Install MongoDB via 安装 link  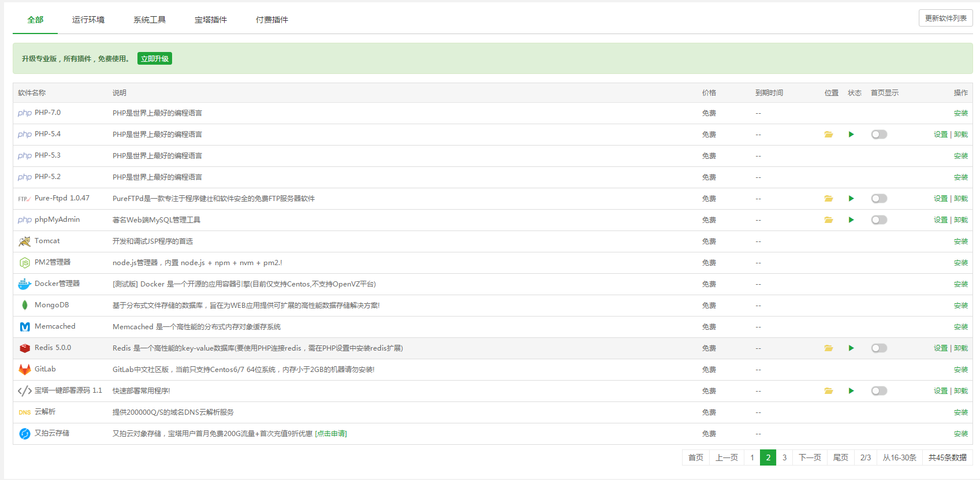tap(961, 306)
